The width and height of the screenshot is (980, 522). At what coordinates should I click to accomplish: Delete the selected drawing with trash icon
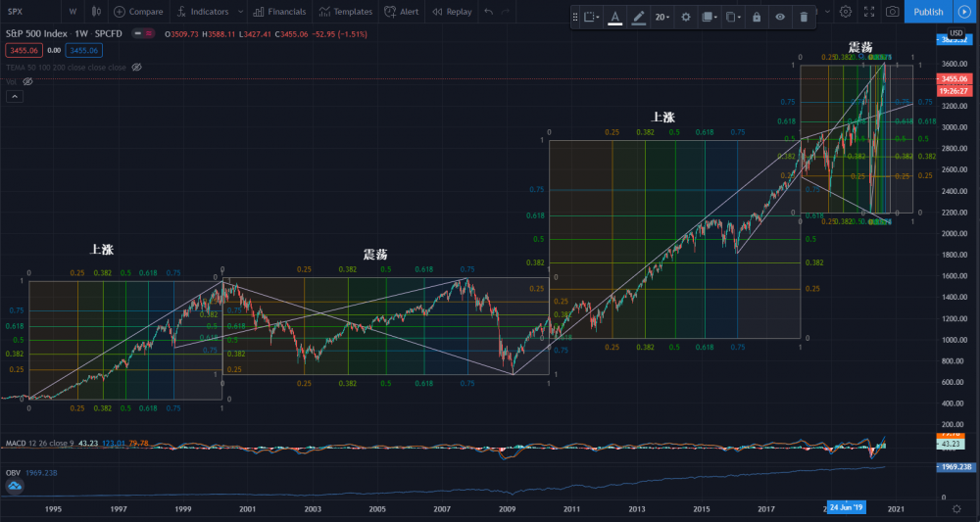pyautogui.click(x=804, y=17)
